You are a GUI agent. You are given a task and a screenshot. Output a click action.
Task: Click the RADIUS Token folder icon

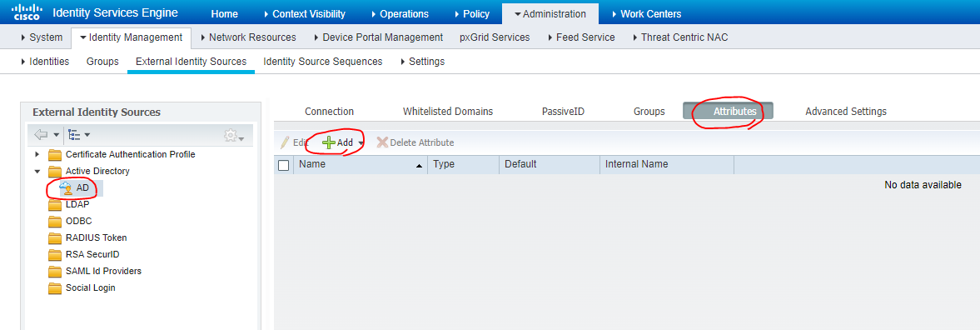56,238
